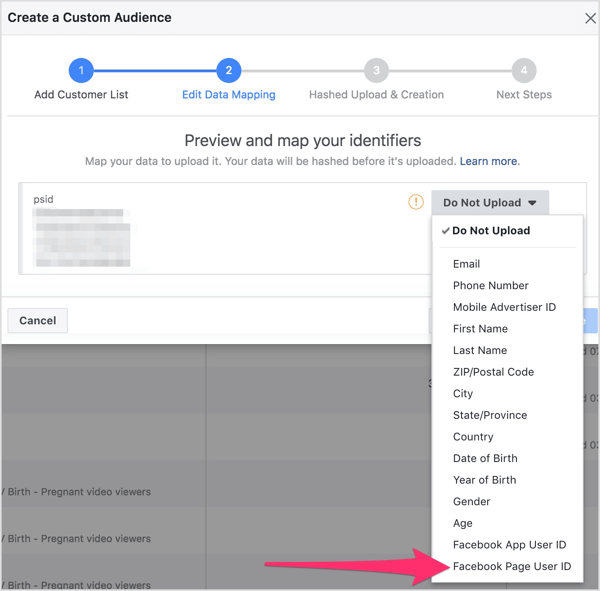Screen dimensions: 600x591
Task: Click the orange warning icon beside psid
Action: pyautogui.click(x=416, y=202)
